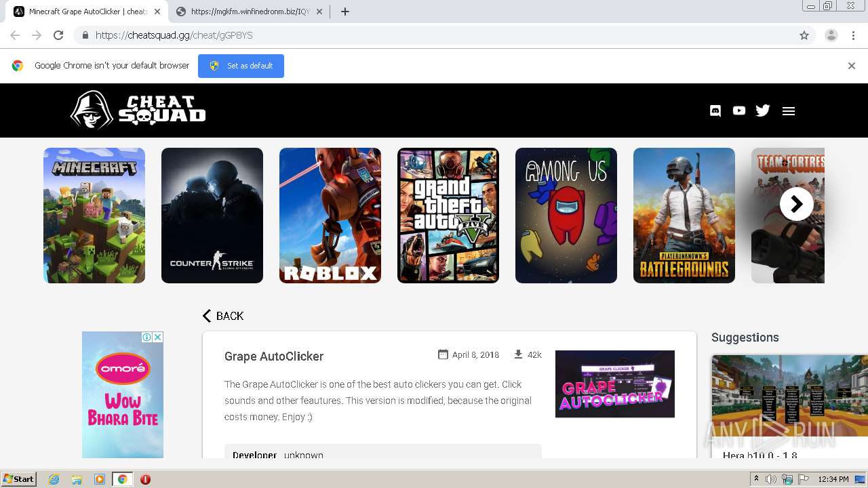This screenshot has width=868, height=488.
Task: Click the Cheat Squad logo
Action: [x=138, y=110]
